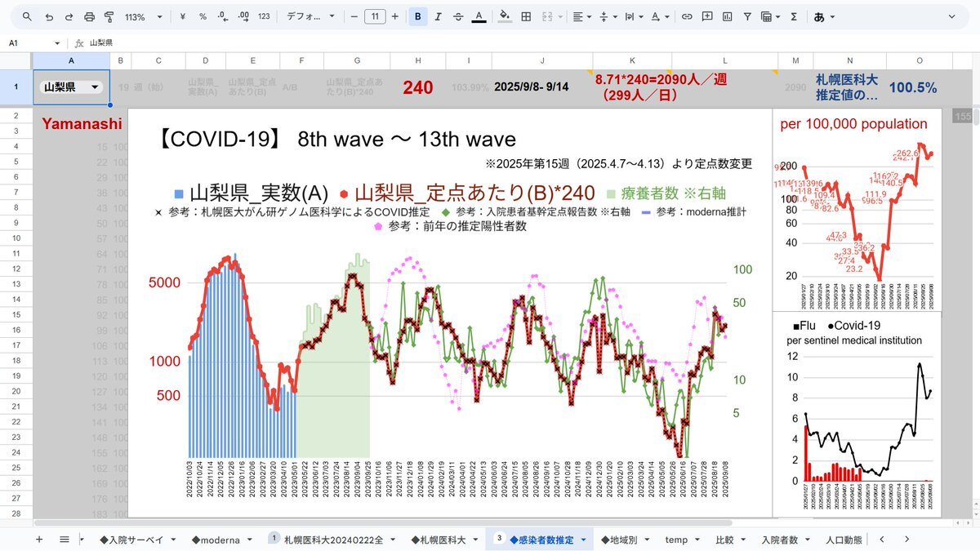Format as currency with yen icon
980x551 pixels.
point(181,16)
